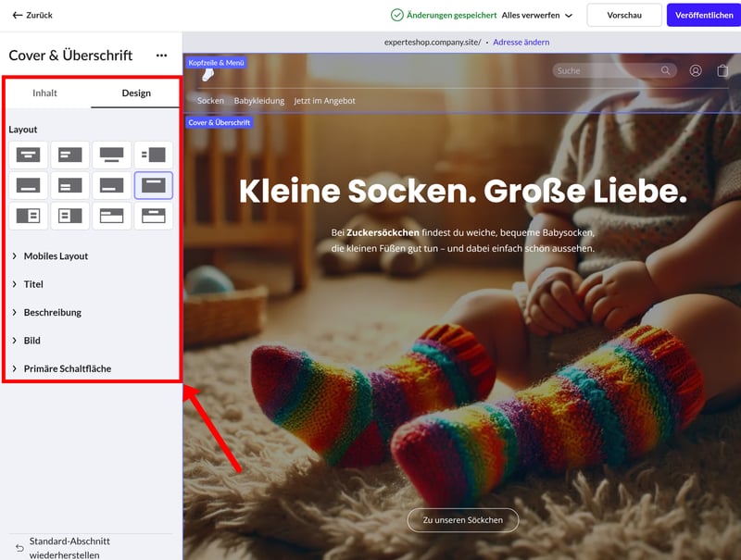The height and width of the screenshot is (560, 741).
Task: Select the first layout thumbnail in top row
Action: coord(29,155)
